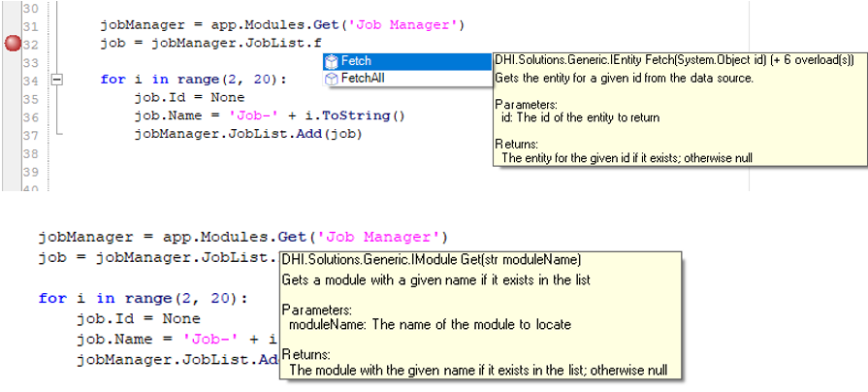Click line number 31 in the gutter
Image resolution: width=868 pixels, height=392 pixels.
[x=30, y=26]
